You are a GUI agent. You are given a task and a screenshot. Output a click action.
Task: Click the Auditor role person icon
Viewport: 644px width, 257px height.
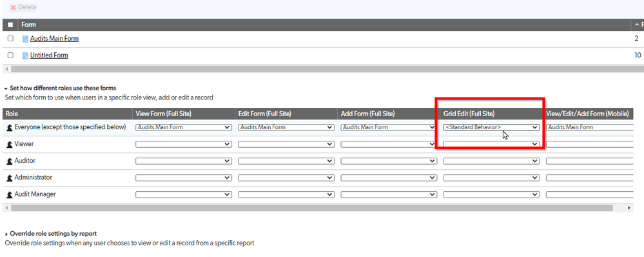(10, 161)
